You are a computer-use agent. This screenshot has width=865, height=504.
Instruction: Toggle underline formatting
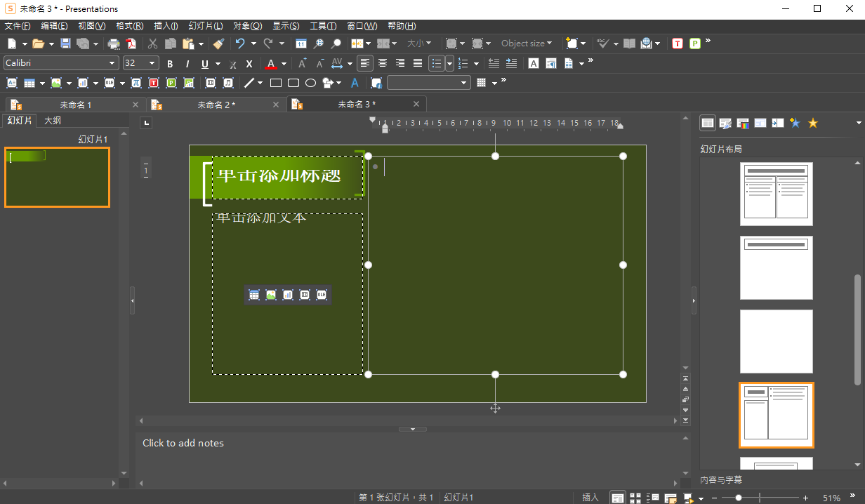[205, 63]
